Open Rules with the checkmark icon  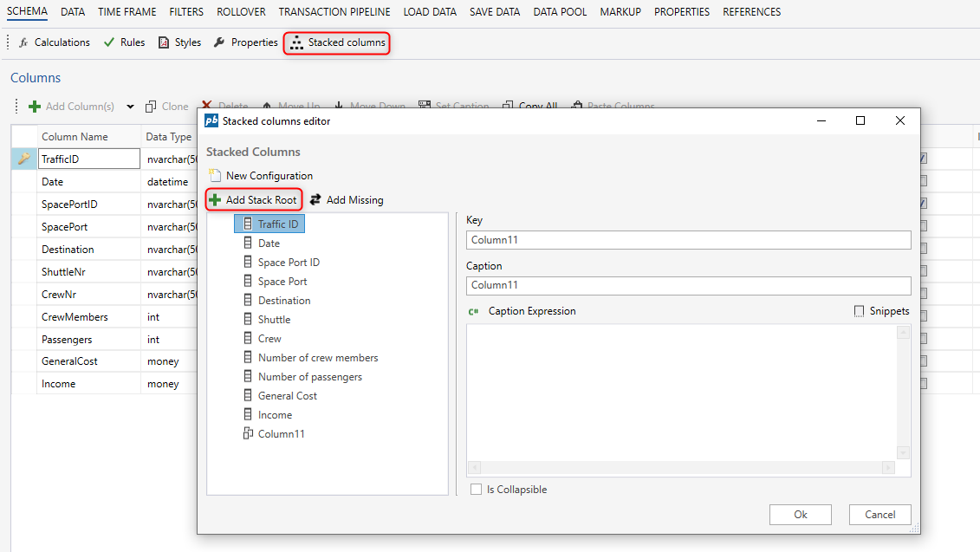point(109,42)
